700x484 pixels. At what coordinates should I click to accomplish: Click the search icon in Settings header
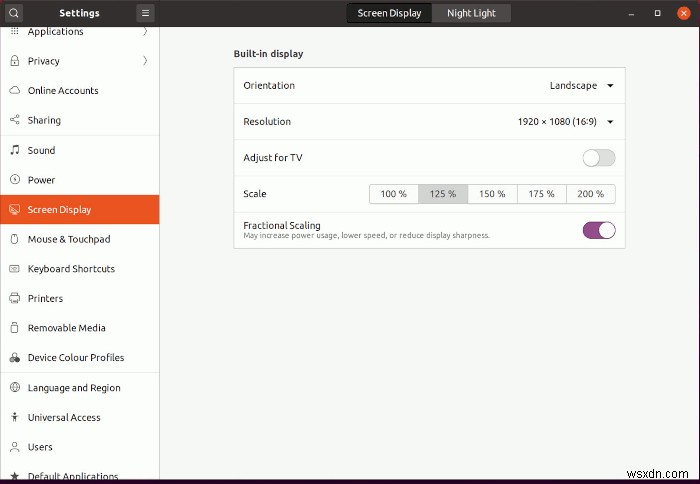pyautogui.click(x=14, y=13)
